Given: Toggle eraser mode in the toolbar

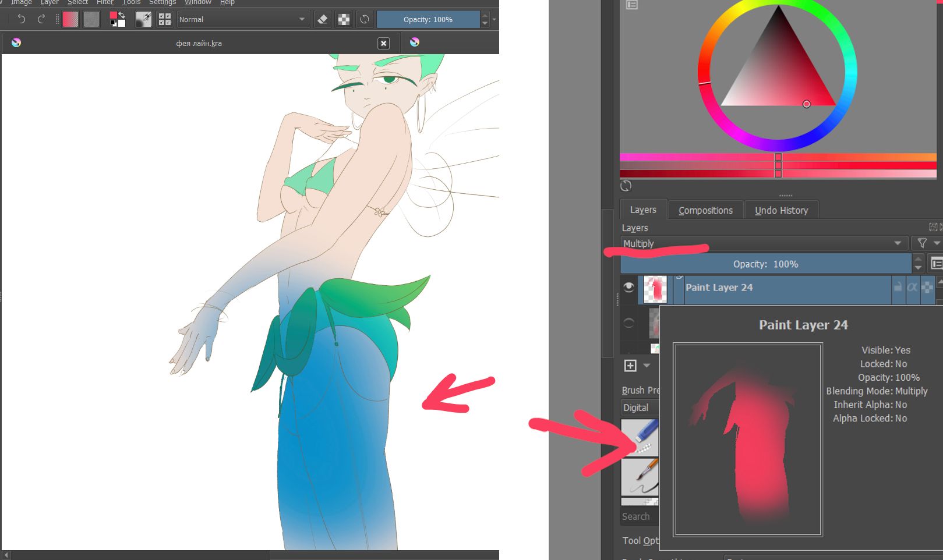Looking at the screenshot, I should [x=323, y=19].
